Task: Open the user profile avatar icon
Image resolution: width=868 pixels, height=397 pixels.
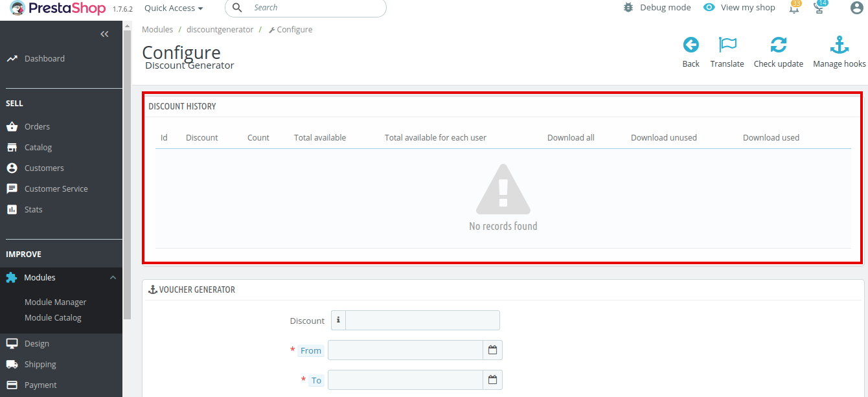Action: point(856,8)
